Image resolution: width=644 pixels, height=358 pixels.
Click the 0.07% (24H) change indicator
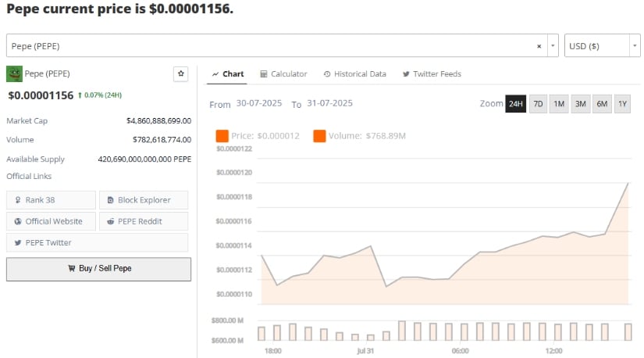(x=100, y=95)
